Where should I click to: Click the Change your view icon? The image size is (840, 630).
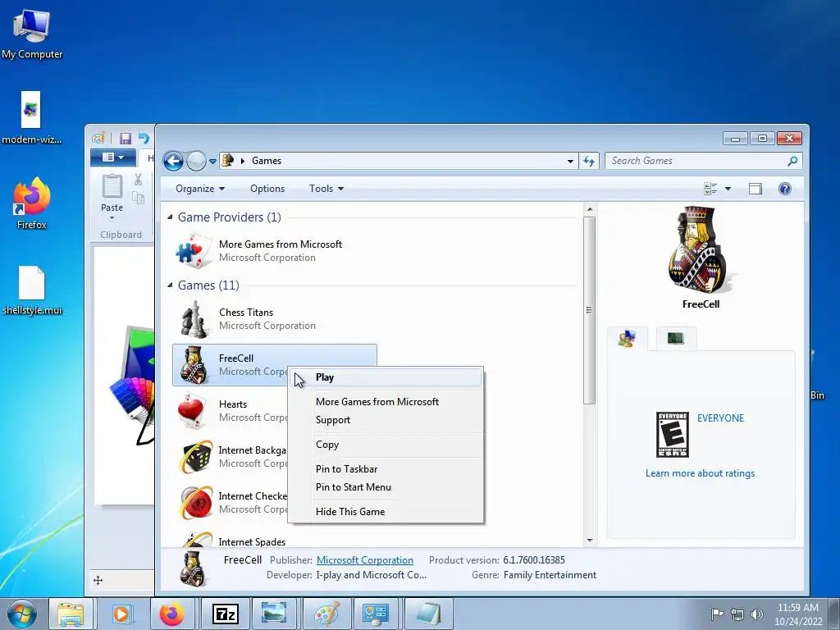tap(710, 189)
